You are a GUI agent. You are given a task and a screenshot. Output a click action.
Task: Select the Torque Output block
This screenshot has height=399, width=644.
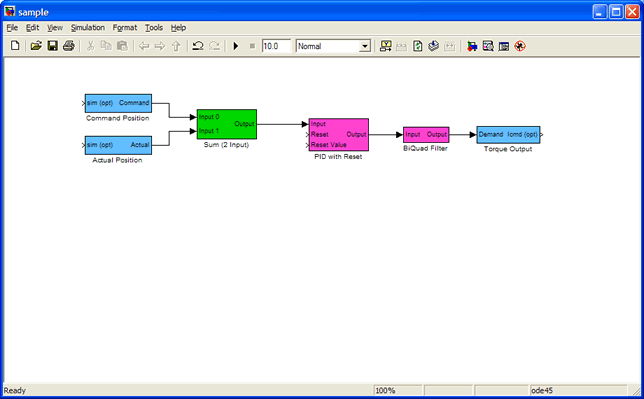(508, 135)
